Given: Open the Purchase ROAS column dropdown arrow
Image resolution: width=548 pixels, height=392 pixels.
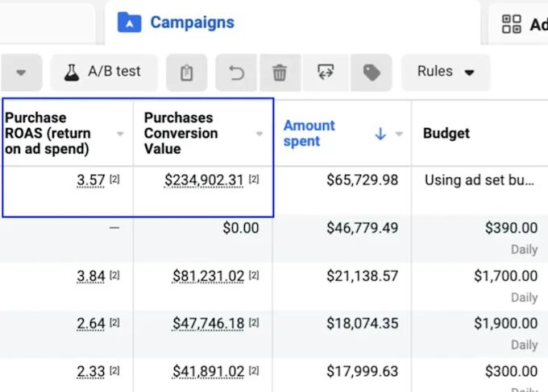Looking at the screenshot, I should 121,134.
